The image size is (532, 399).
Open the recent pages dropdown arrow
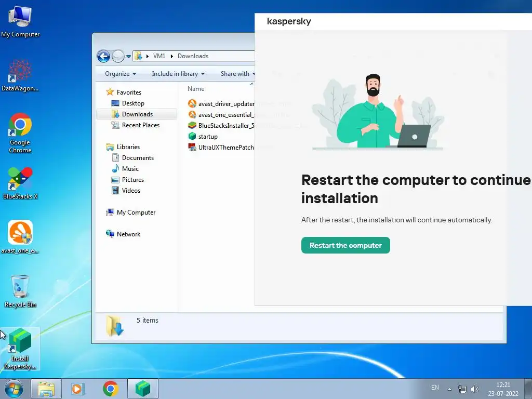[x=129, y=56]
